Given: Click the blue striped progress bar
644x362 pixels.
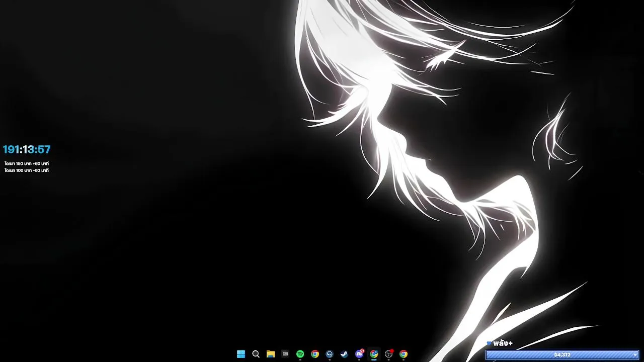Looking at the screenshot, I should pos(562,355).
